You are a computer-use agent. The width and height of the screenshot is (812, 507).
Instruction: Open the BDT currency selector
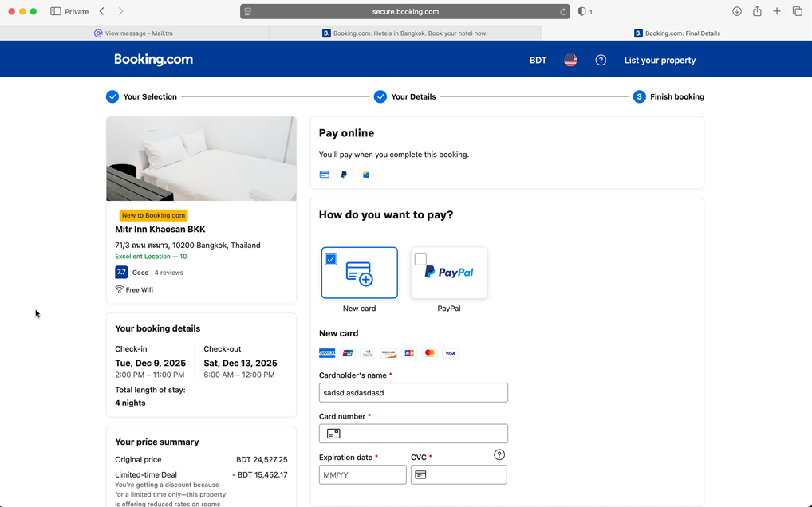point(538,59)
